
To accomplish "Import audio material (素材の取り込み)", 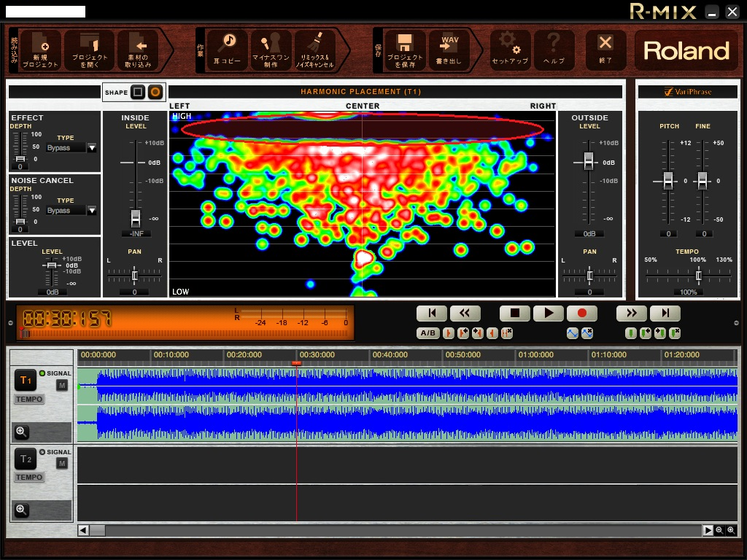I will click(x=139, y=50).
